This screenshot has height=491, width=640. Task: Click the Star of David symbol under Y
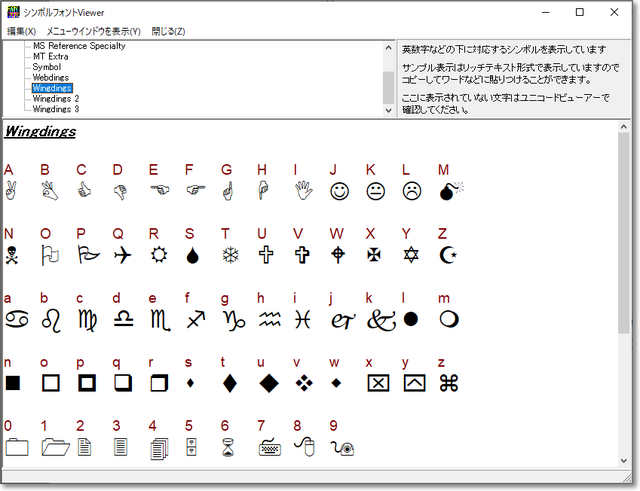point(412,254)
